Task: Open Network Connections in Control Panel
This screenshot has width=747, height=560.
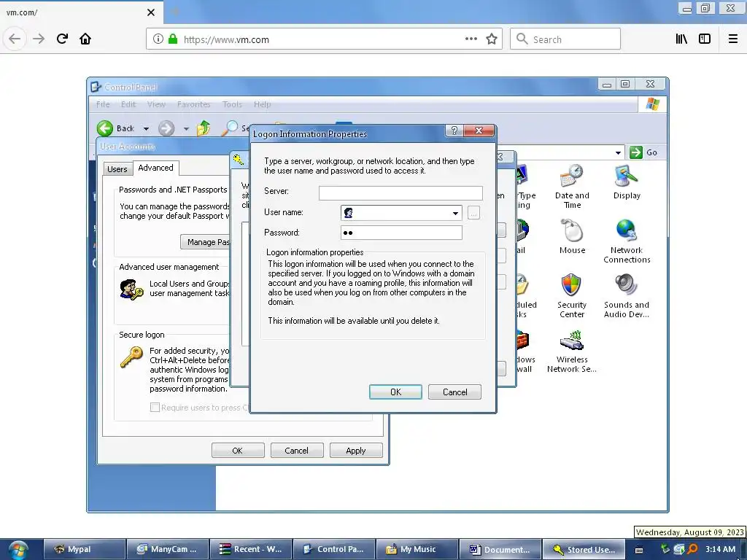Action: tap(627, 241)
